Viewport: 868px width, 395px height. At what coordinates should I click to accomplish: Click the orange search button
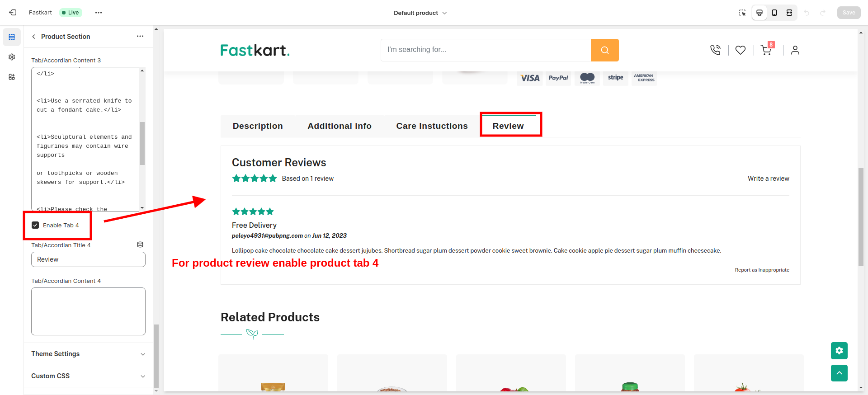coord(604,50)
